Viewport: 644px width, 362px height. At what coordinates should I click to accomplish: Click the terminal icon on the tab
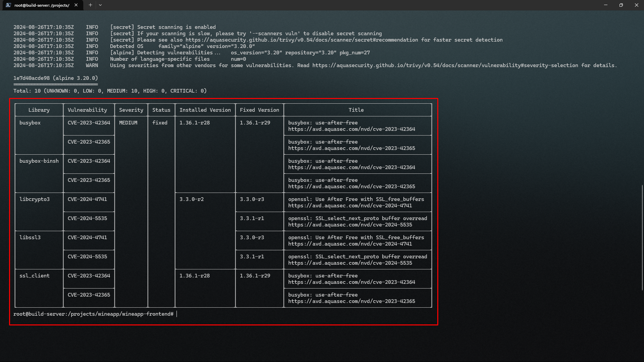(8, 5)
